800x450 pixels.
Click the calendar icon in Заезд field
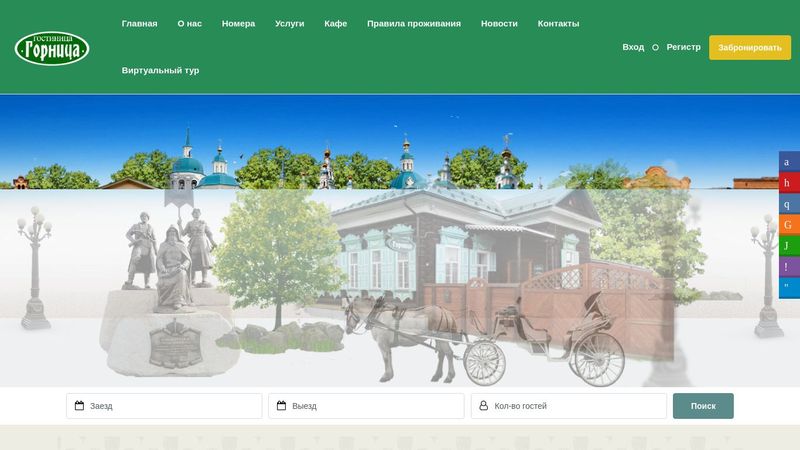79,406
